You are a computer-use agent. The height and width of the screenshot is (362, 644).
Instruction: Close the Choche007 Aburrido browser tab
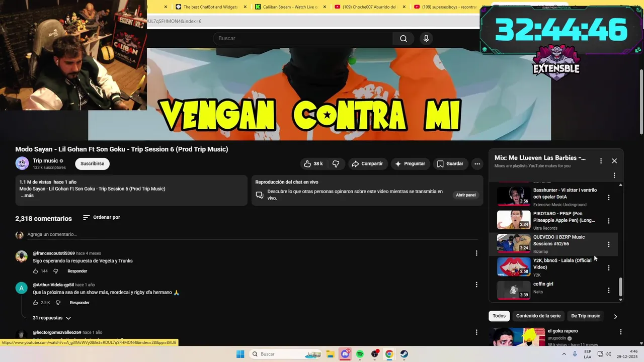pyautogui.click(x=404, y=7)
